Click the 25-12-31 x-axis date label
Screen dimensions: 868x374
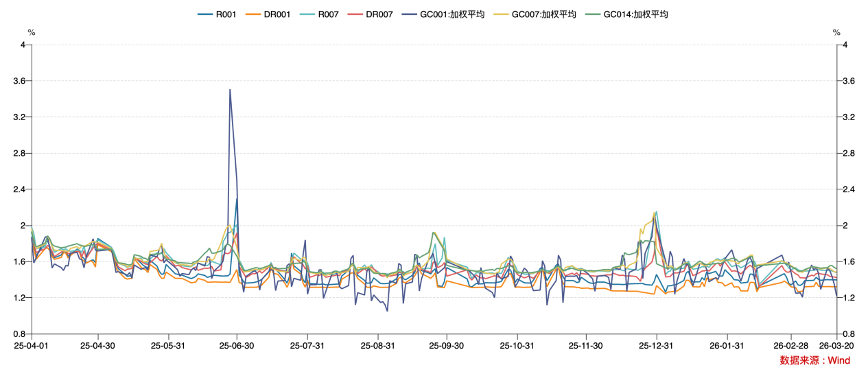pyautogui.click(x=657, y=346)
